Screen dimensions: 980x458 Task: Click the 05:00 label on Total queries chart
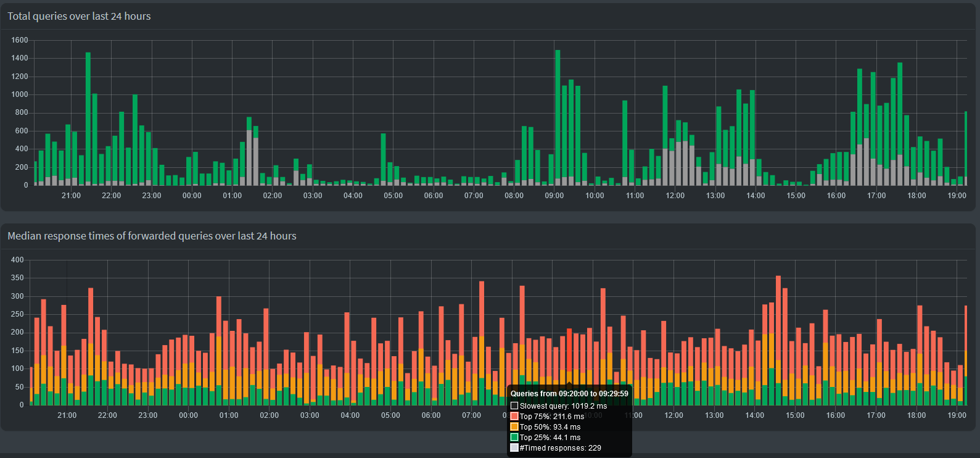point(393,196)
